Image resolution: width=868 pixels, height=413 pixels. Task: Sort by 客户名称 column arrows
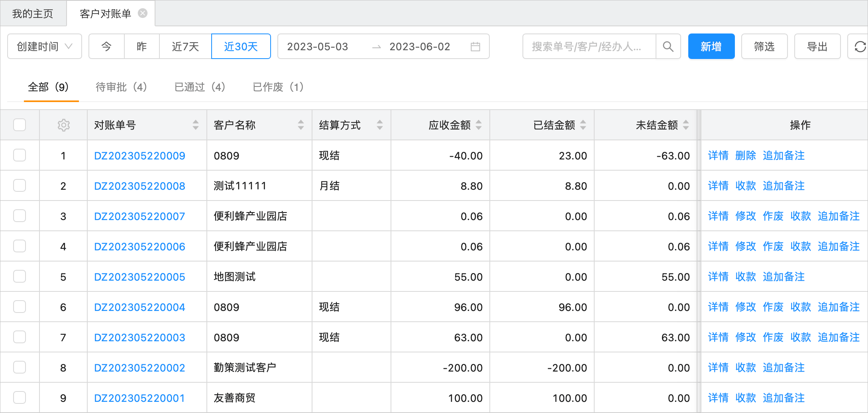pyautogui.click(x=301, y=125)
